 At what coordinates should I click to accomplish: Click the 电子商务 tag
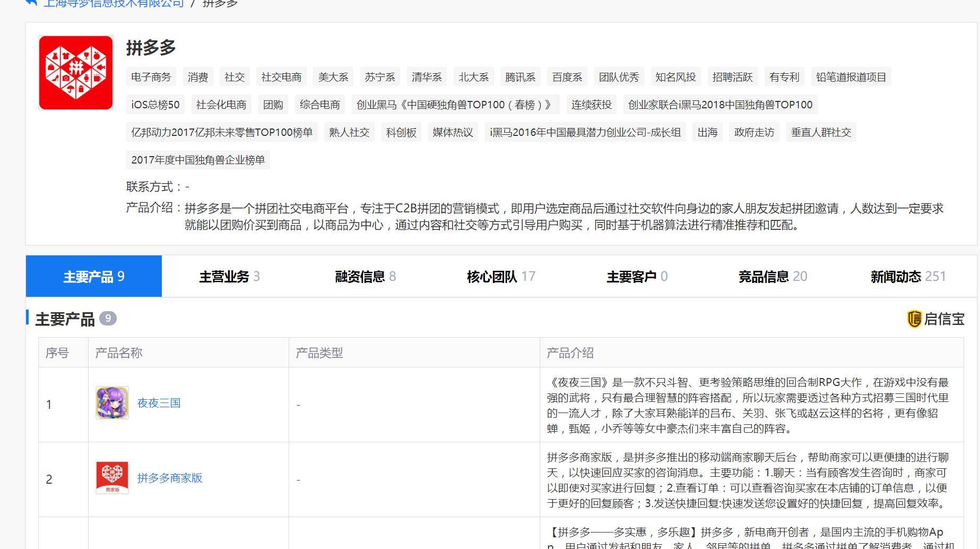(151, 77)
